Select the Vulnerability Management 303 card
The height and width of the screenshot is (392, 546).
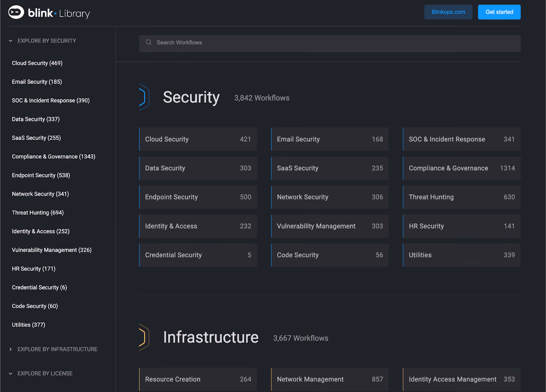330,226
